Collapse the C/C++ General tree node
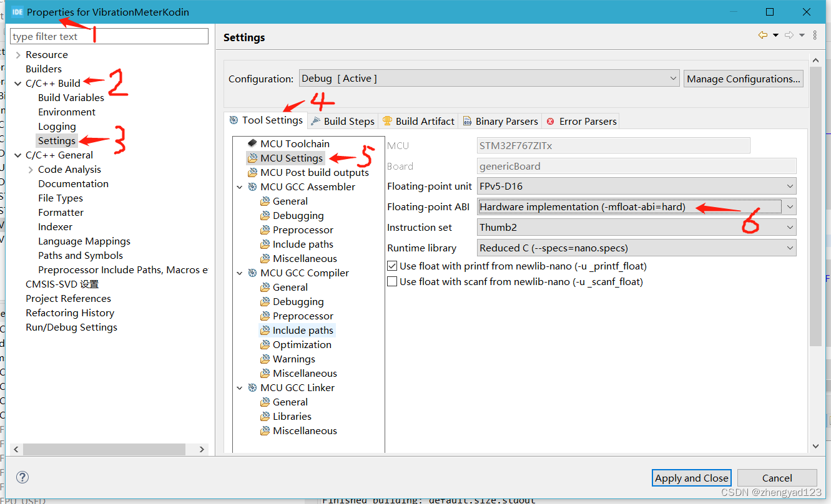Viewport: 831px width, 504px height. (18, 155)
